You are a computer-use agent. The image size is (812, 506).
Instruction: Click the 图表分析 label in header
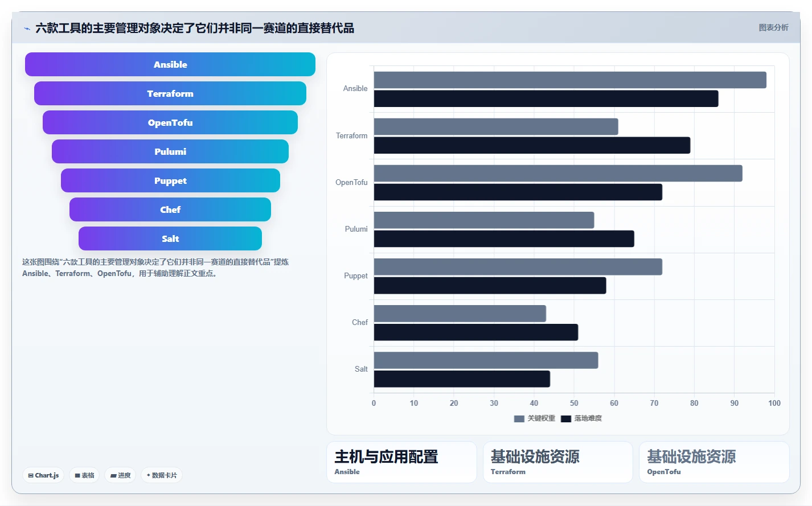tap(773, 27)
